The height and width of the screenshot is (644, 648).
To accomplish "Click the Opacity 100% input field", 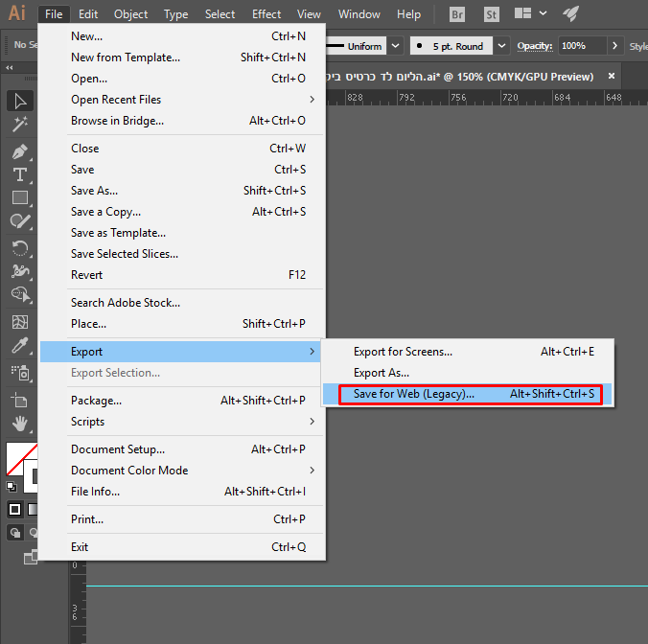I will (582, 45).
